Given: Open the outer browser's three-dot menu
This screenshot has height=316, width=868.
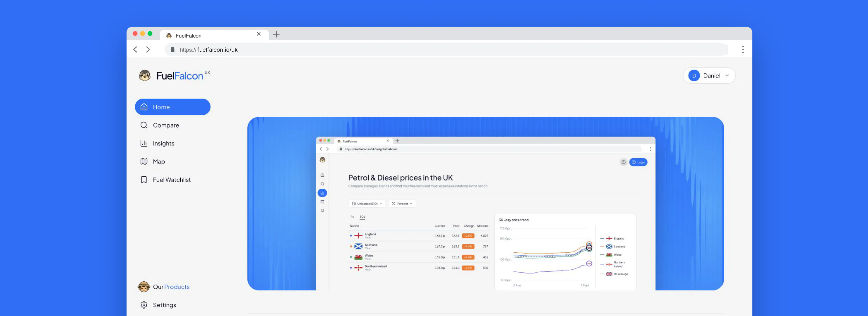Looking at the screenshot, I should click(743, 49).
